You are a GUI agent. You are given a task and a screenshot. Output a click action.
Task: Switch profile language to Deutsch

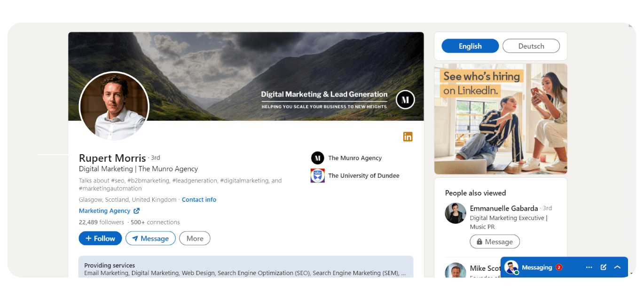(531, 46)
